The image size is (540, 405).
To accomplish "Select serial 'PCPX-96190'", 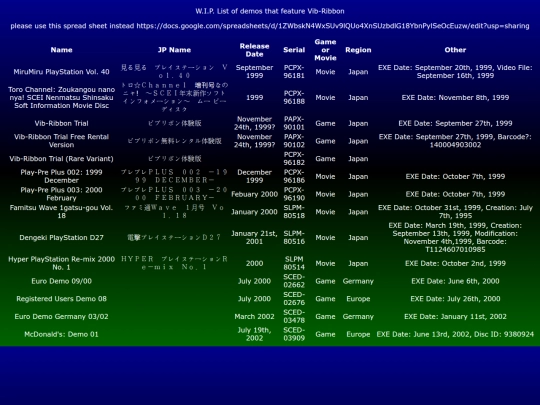I will tap(294, 194).
